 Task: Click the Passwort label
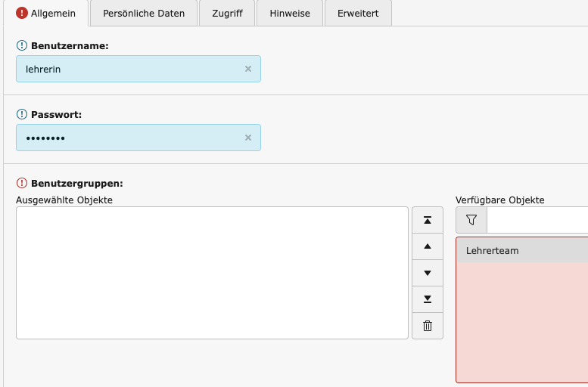[56, 115]
